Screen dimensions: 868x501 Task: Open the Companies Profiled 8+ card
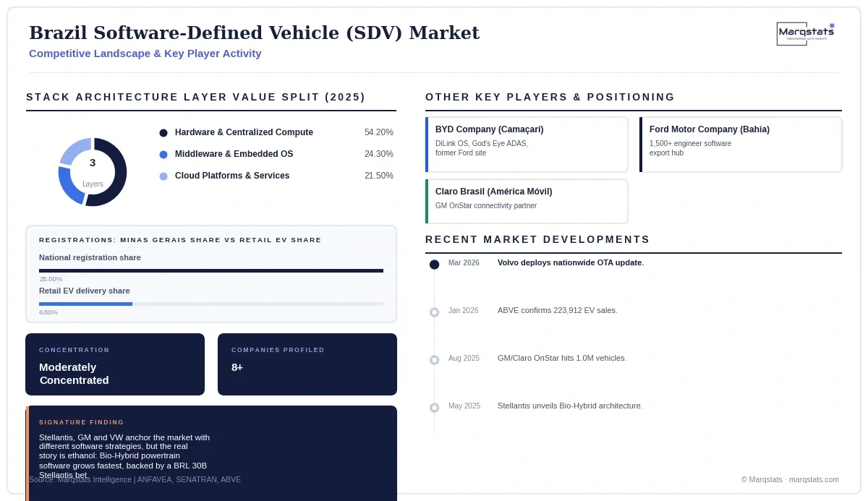[x=307, y=364]
